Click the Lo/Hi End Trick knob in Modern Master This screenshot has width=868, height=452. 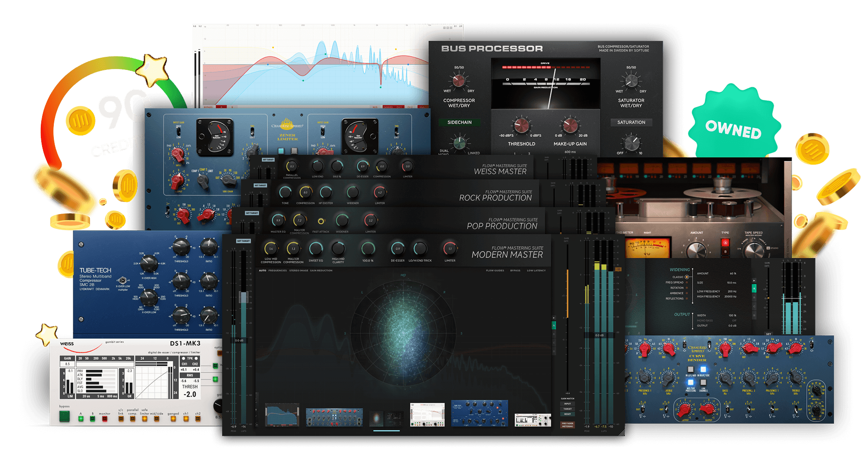pyautogui.click(x=420, y=249)
